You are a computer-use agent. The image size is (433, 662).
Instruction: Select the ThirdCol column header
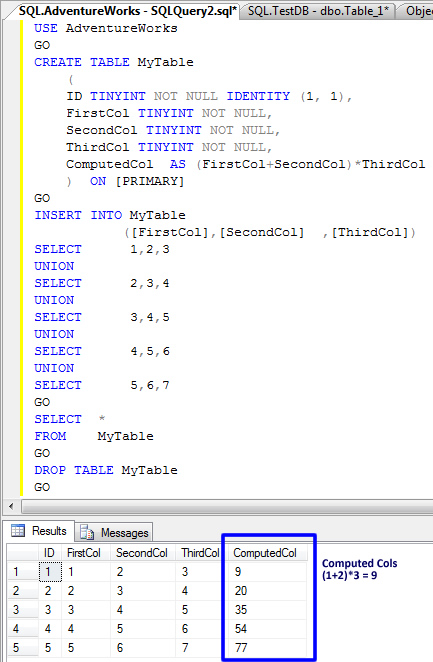point(199,553)
